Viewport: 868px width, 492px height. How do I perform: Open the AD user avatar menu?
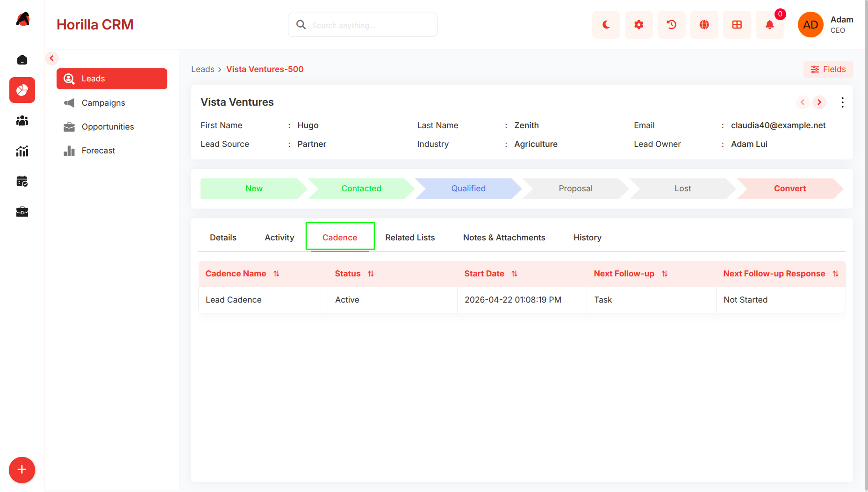click(811, 25)
